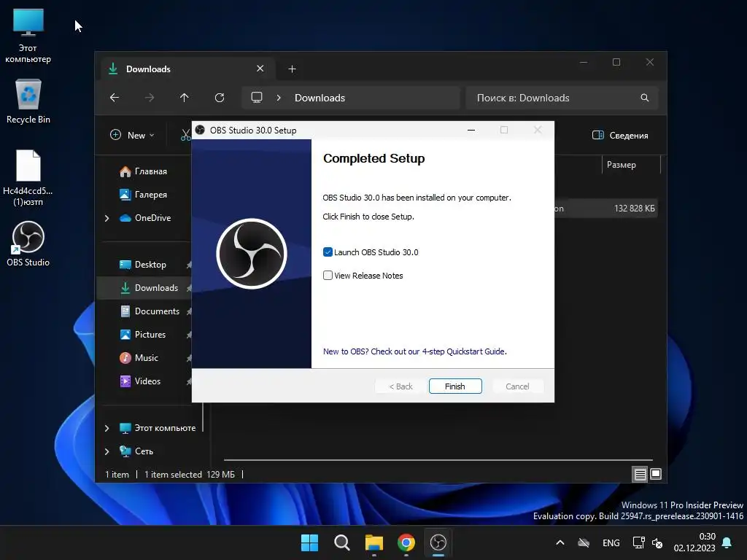Open the New dropdown in Explorer
The width and height of the screenshot is (747, 560).
click(133, 135)
